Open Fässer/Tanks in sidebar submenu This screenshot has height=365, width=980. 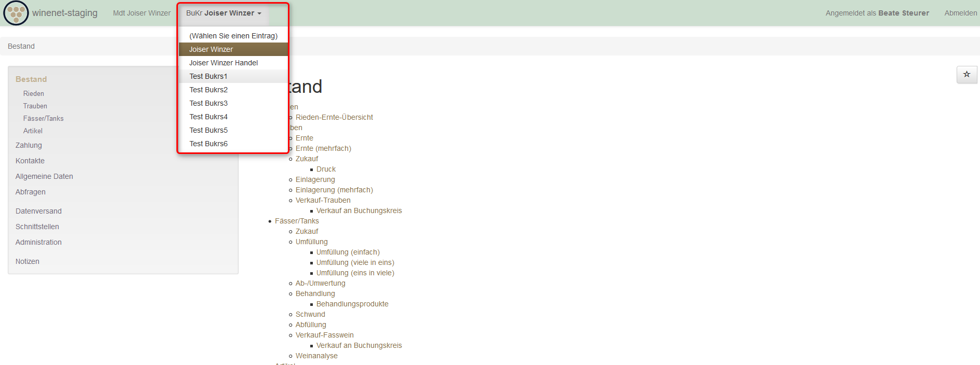[43, 118]
